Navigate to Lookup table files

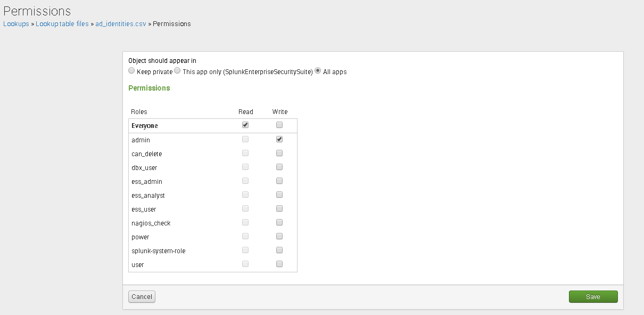62,23
